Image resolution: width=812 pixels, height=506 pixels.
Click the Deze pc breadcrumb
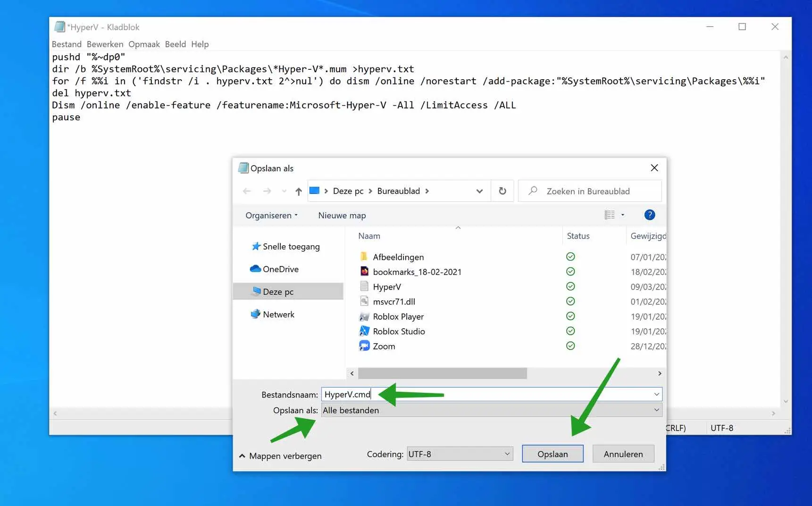click(348, 191)
